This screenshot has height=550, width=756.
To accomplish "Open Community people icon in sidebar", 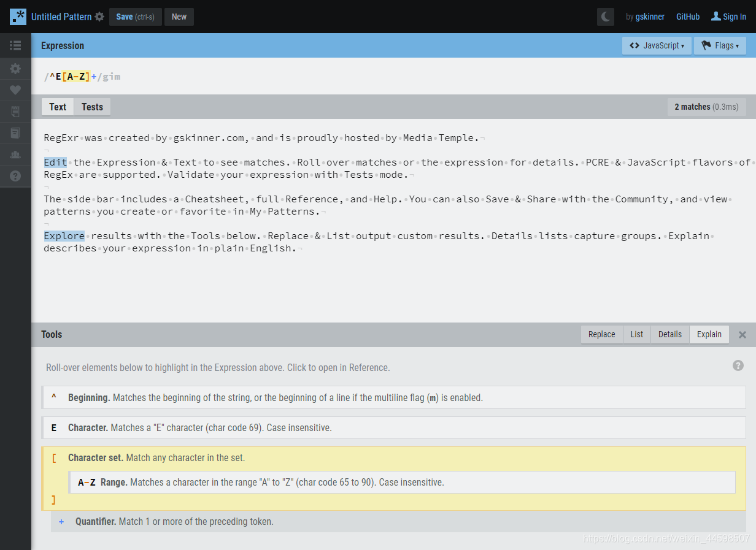I will tap(15, 155).
